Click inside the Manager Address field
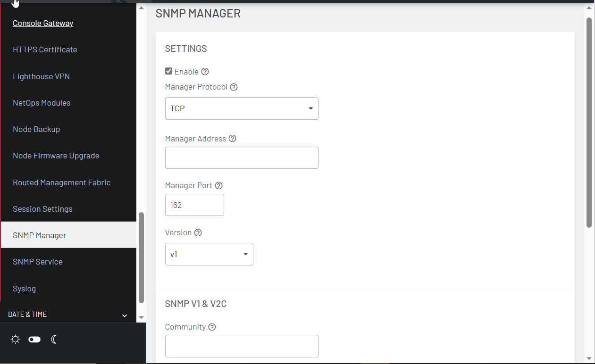This screenshot has width=595, height=364. pos(241,157)
